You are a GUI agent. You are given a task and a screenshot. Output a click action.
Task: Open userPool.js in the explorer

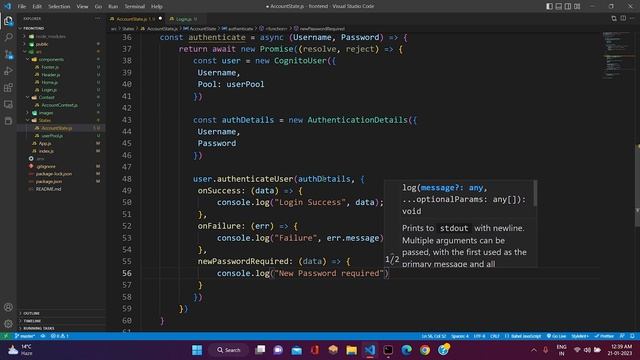pyautogui.click(x=52, y=136)
